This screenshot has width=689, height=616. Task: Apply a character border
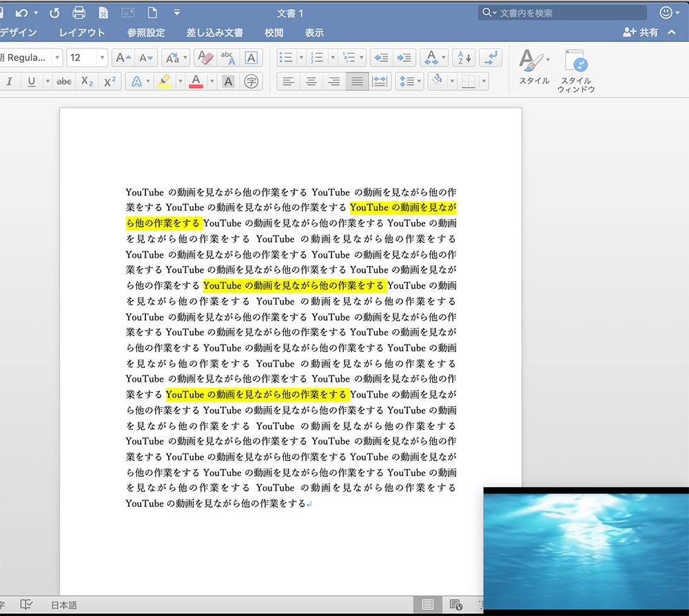pos(251,58)
